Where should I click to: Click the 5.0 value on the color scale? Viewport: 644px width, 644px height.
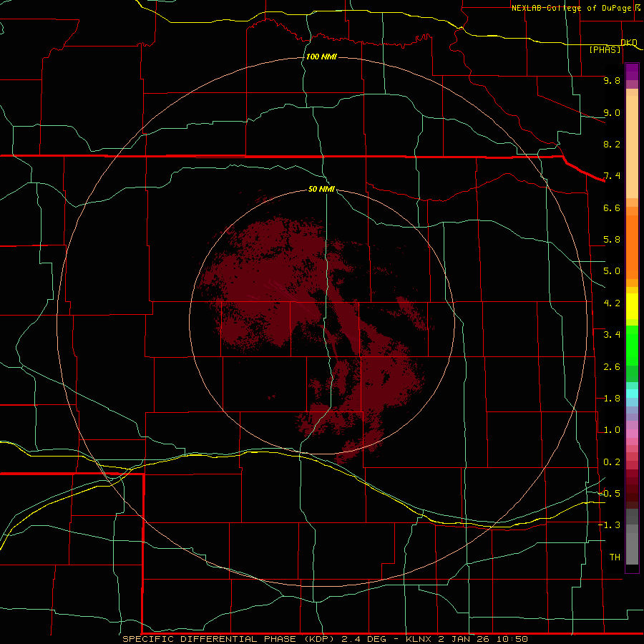612,271
